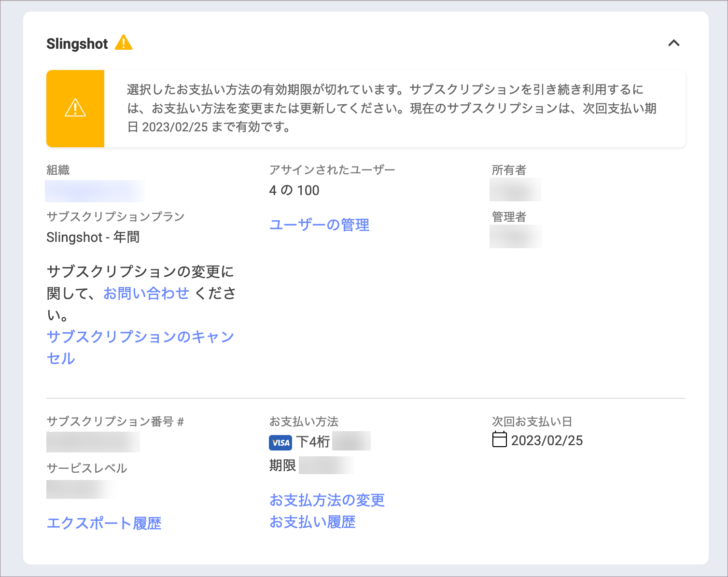Viewport: 728px width, 577px height.
Task: Click the アサインされたユーザー label
Action: coord(332,170)
